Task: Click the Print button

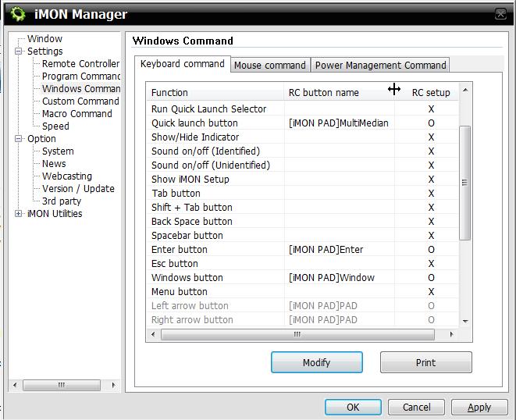Action: click(425, 362)
